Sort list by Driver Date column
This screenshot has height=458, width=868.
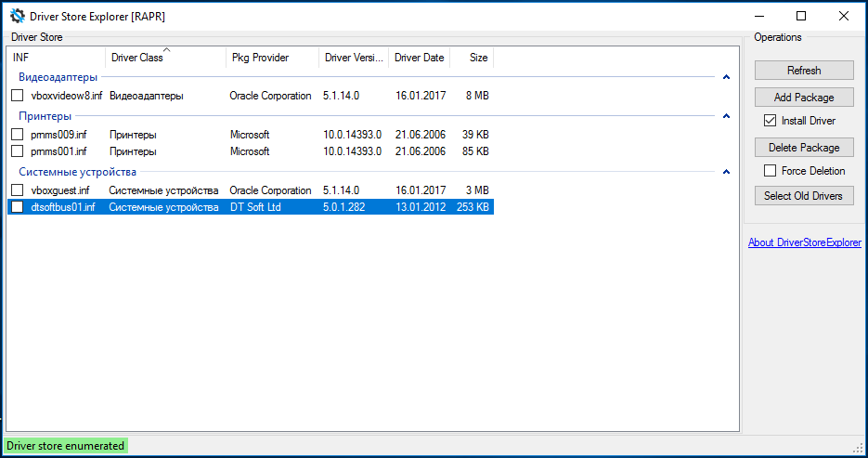419,58
